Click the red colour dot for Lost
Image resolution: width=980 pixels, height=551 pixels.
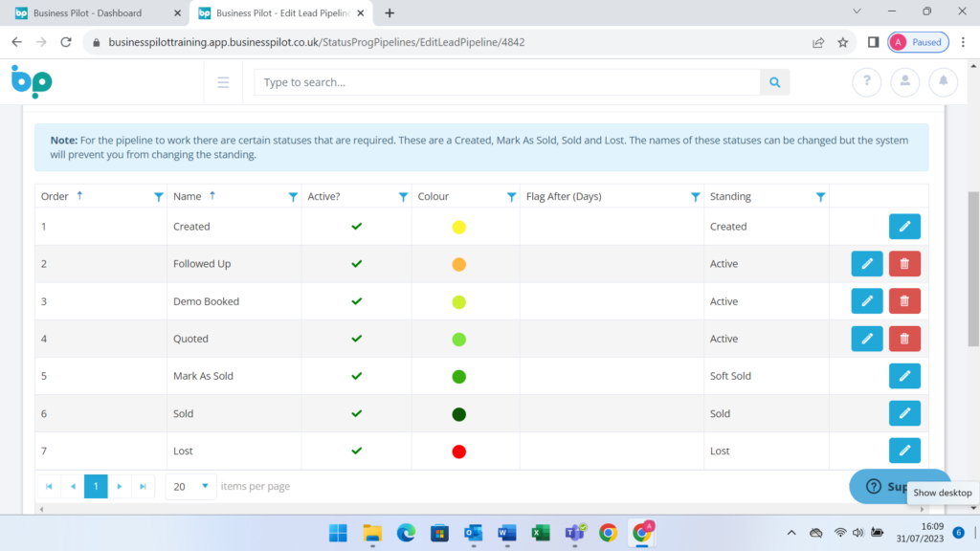[x=458, y=452]
